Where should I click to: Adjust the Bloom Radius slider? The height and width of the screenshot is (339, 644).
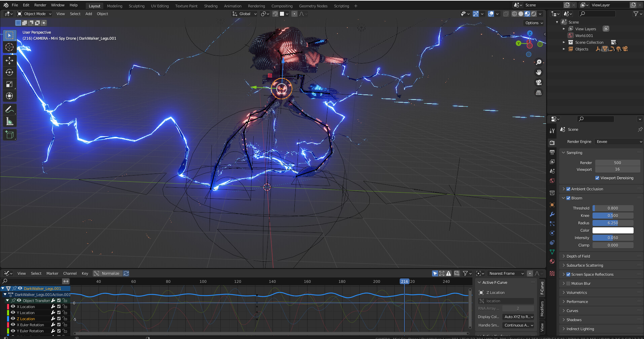tap(613, 223)
